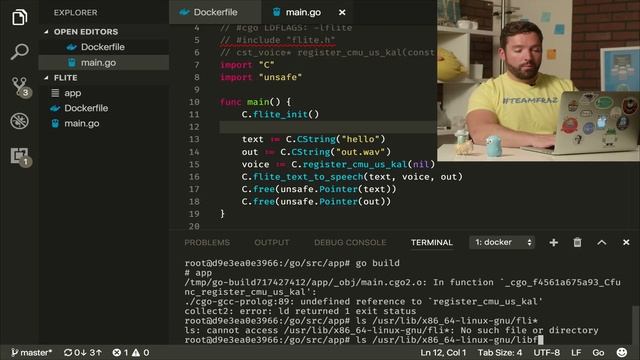The image size is (640, 360).
Task: Click the EXPLORER panel title
Action: click(x=76, y=13)
